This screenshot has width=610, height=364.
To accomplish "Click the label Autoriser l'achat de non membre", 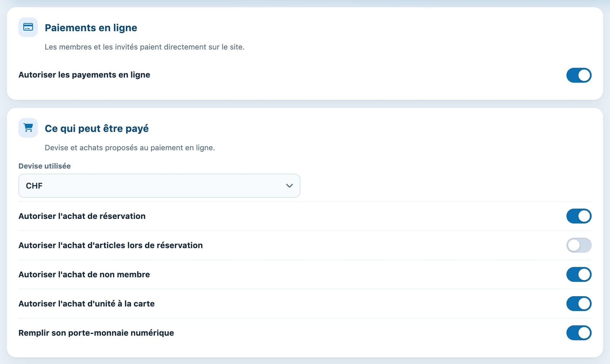I will click(84, 275).
